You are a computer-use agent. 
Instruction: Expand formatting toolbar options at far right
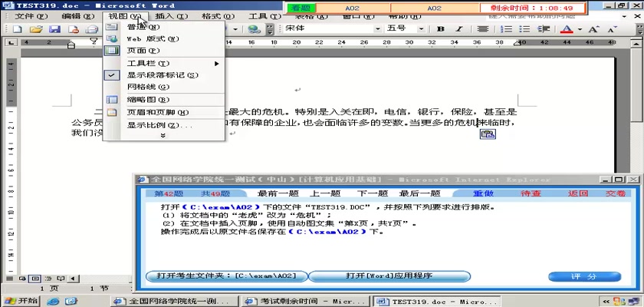pos(639,29)
